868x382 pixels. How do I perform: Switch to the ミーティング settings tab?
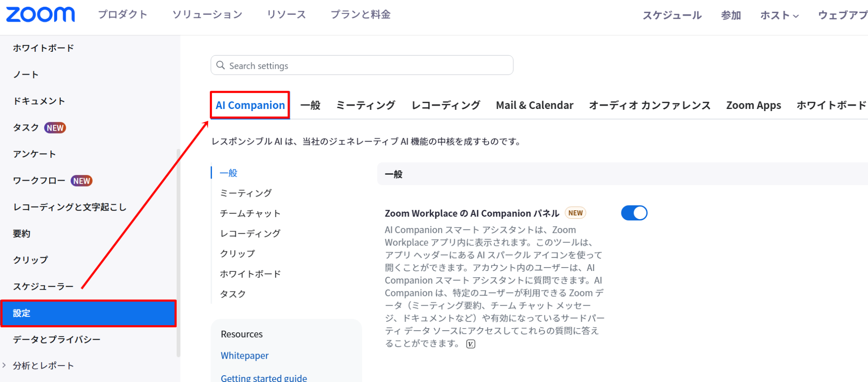[365, 105]
